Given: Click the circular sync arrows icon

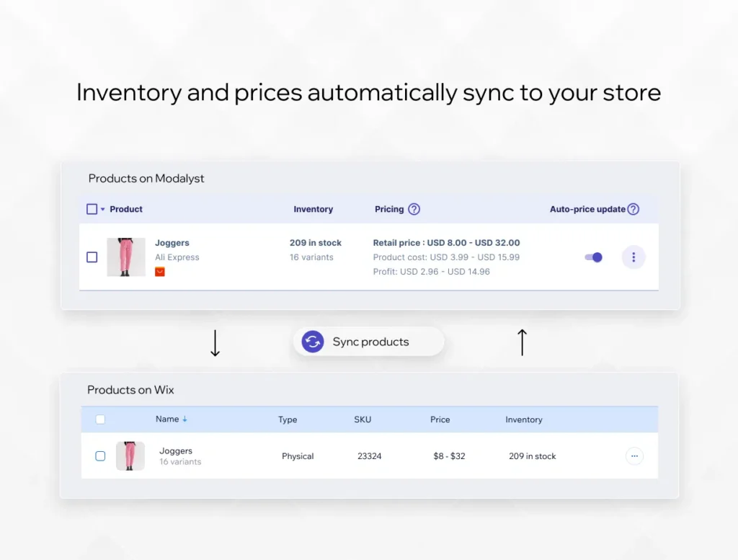Looking at the screenshot, I should tap(313, 342).
